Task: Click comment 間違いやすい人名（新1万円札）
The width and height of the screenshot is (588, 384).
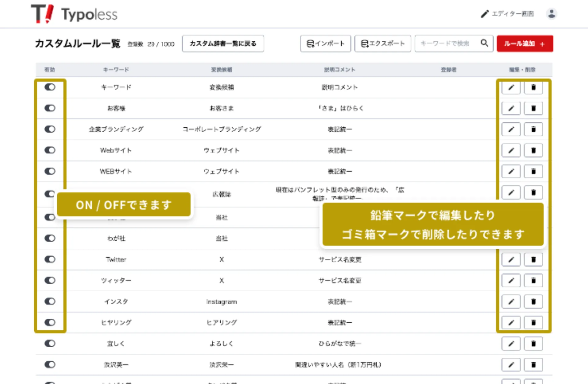Action: pos(338,365)
